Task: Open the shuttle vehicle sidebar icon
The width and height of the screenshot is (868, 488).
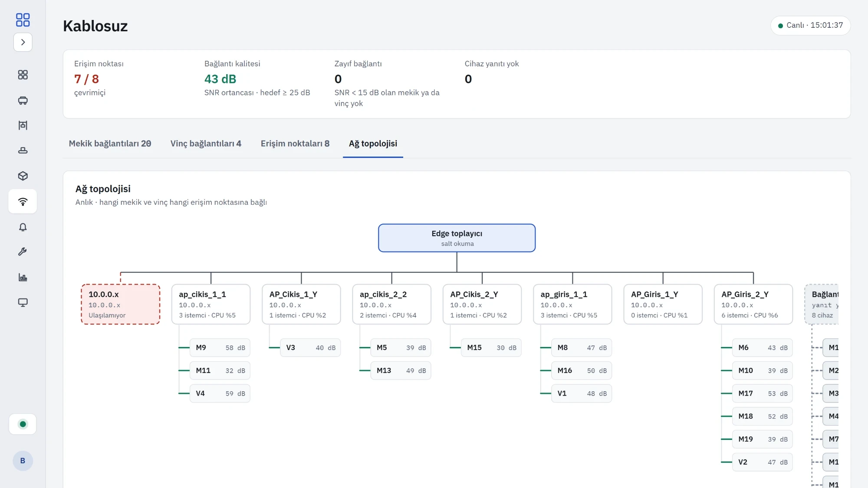Action: [23, 100]
